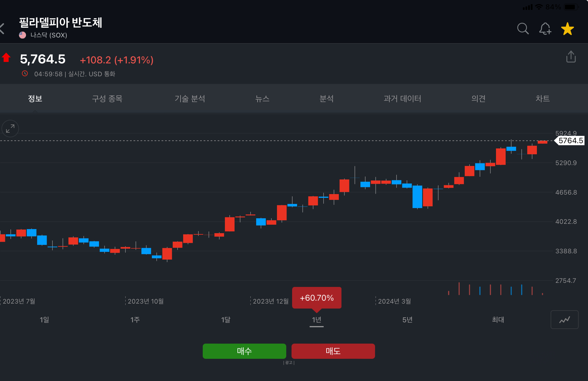Select the 1일 time range
This screenshot has height=381, width=588.
tap(44, 320)
